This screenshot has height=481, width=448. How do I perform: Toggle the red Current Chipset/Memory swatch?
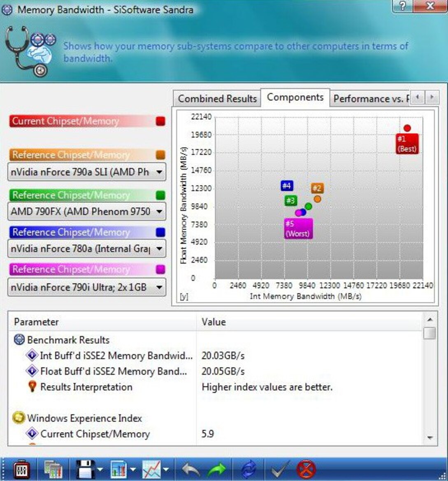pyautogui.click(x=160, y=121)
